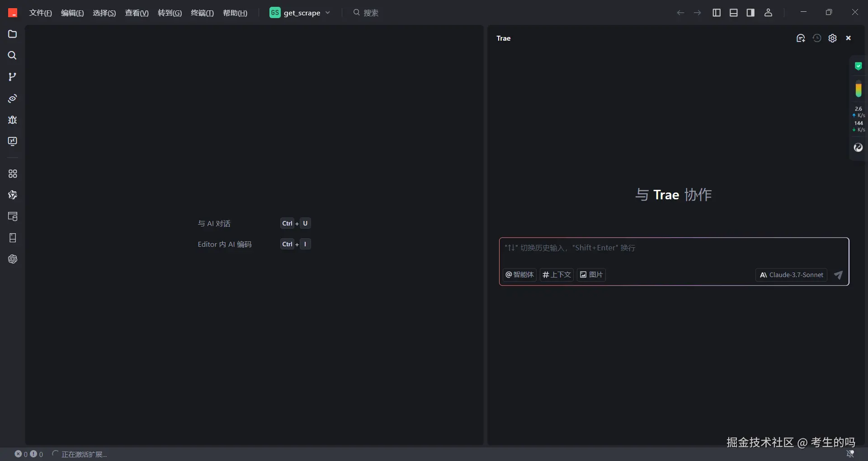
Task: Close the Trae chat panel
Action: pyautogui.click(x=849, y=38)
